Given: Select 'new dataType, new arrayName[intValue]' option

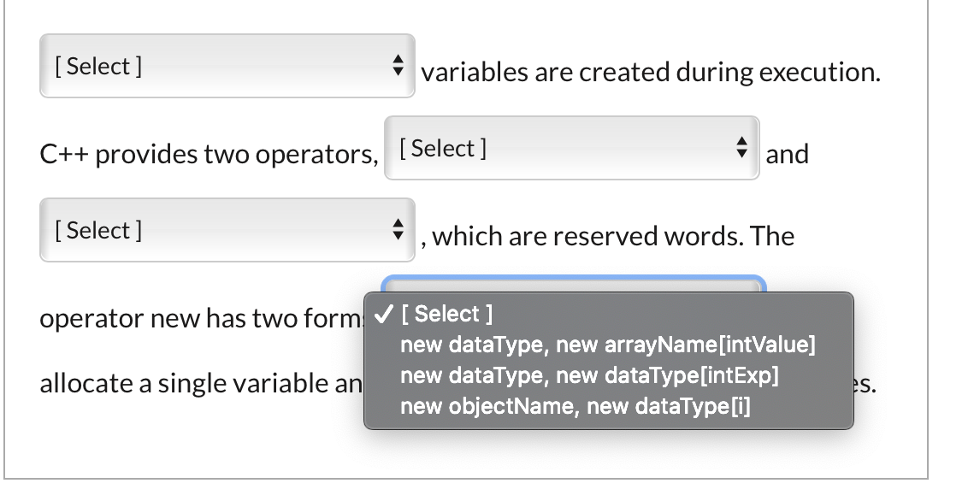Looking at the screenshot, I should point(607,345).
